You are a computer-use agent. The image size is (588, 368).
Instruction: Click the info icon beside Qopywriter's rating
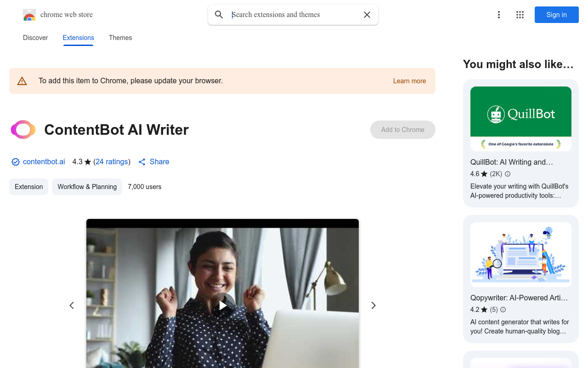[503, 310]
